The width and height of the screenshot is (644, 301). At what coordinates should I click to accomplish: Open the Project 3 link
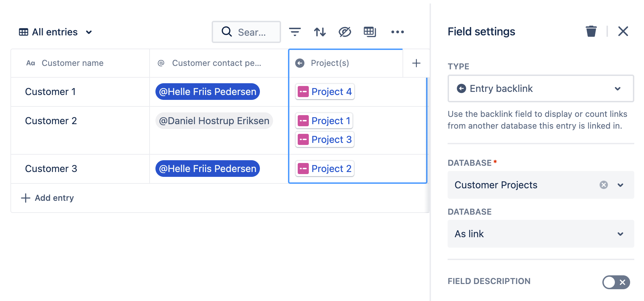click(x=325, y=139)
